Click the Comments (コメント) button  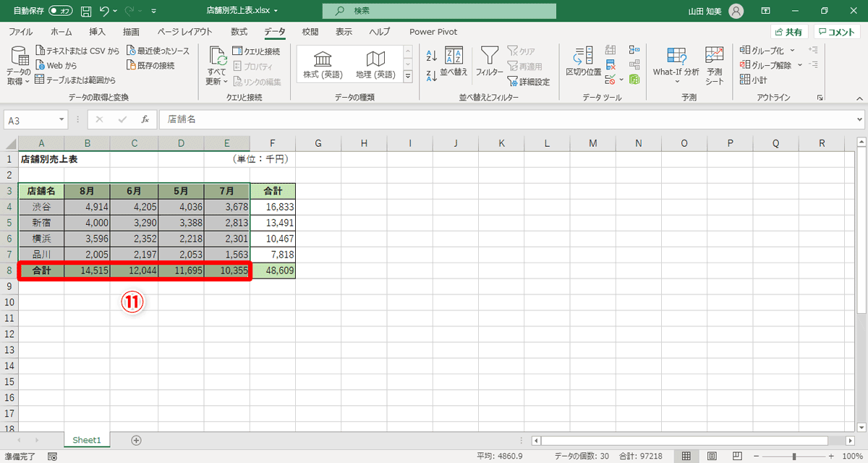[837, 32]
